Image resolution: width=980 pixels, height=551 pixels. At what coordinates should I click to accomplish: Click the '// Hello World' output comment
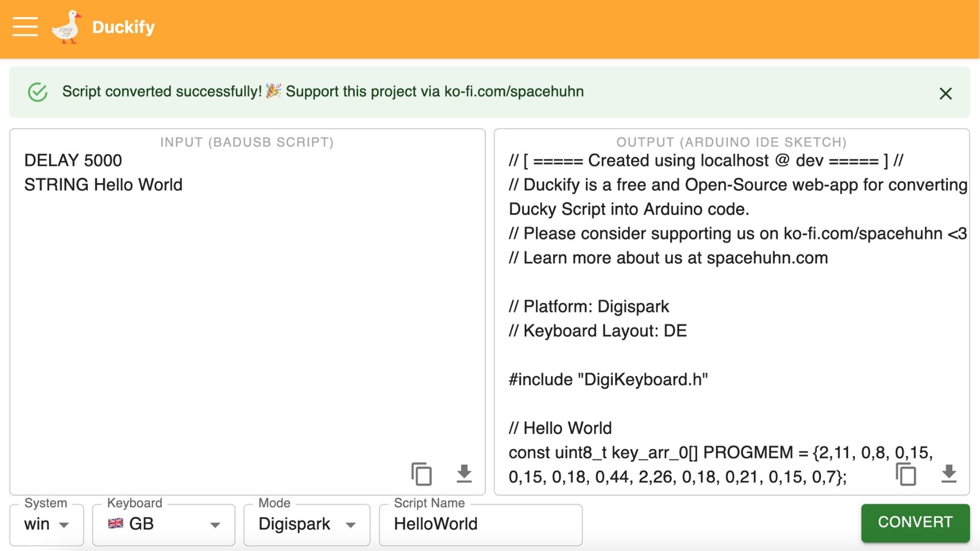[560, 429]
